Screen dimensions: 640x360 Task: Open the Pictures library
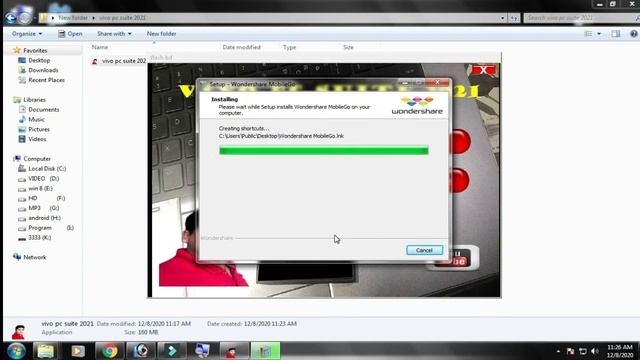(x=39, y=129)
